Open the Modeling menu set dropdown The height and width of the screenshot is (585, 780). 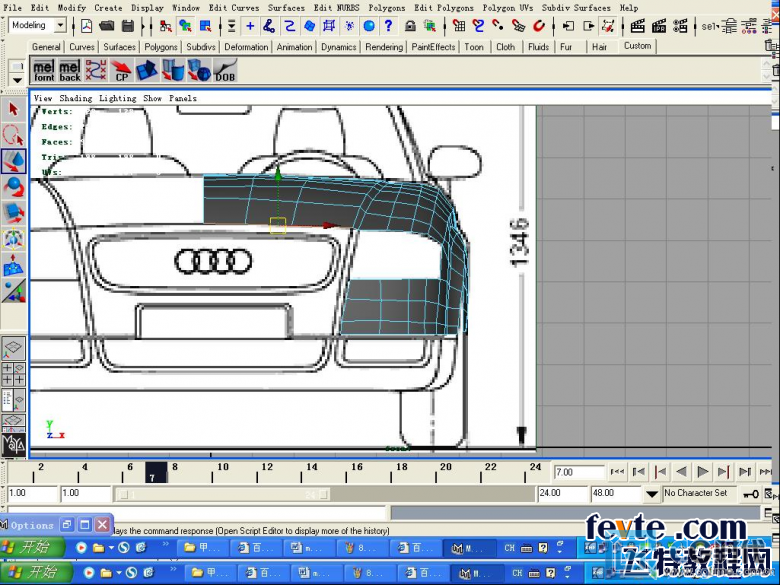click(37, 25)
